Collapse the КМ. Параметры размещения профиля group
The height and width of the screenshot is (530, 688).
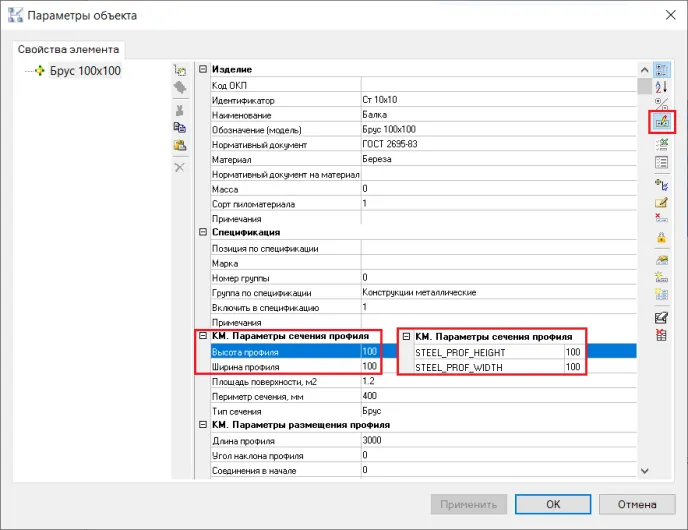(x=203, y=425)
